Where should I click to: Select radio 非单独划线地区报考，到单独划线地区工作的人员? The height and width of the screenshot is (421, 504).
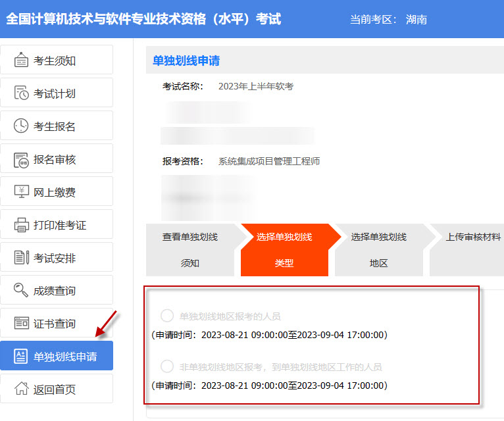(167, 366)
